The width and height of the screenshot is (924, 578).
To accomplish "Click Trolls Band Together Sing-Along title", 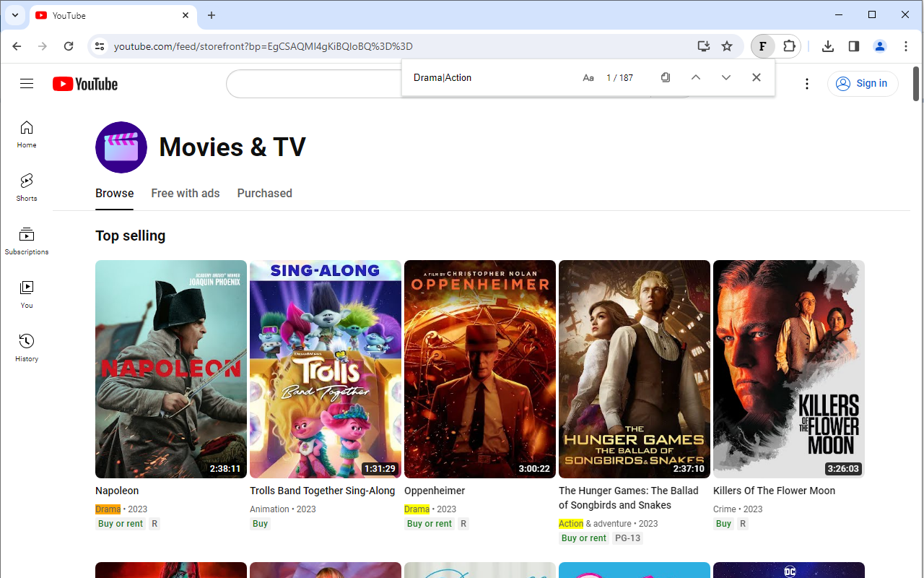I will coord(323,491).
